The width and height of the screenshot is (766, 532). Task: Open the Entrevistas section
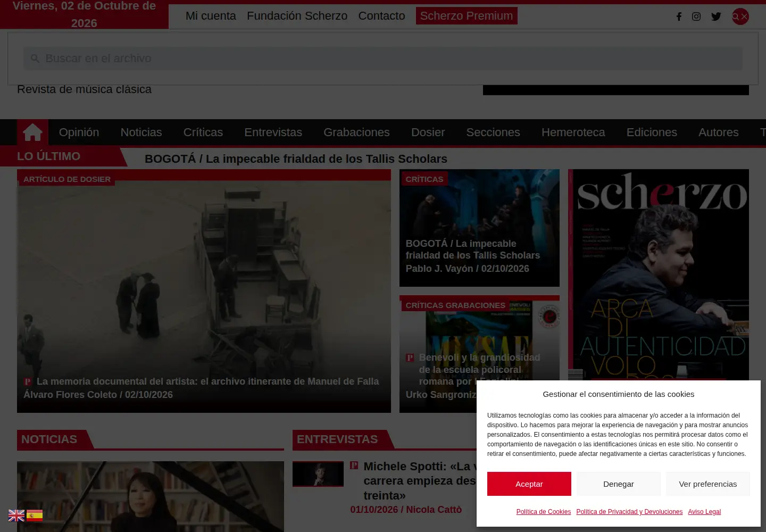click(x=273, y=132)
